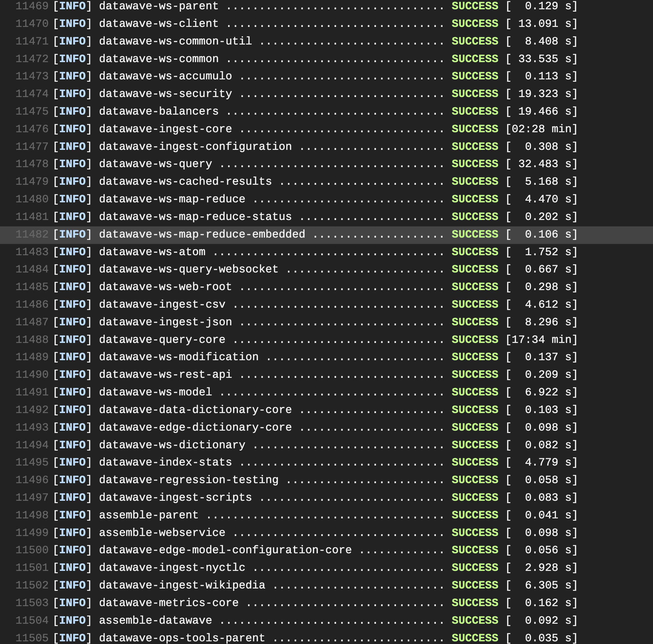Select the datawave-ws-query entry
653x644 pixels.
[155, 164]
